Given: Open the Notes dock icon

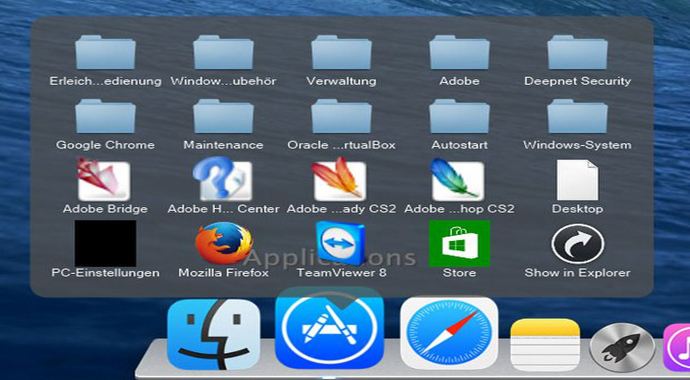Looking at the screenshot, I should tap(545, 345).
